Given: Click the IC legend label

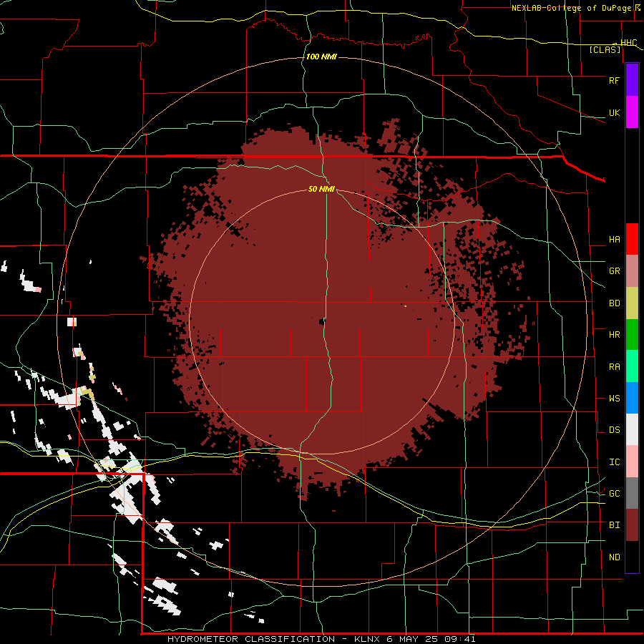Looking at the screenshot, I should [x=614, y=462].
